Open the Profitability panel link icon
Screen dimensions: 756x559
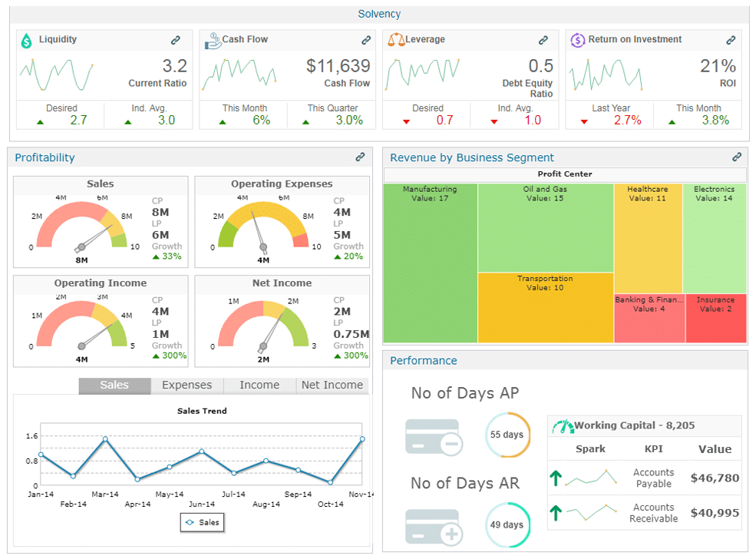pos(360,157)
